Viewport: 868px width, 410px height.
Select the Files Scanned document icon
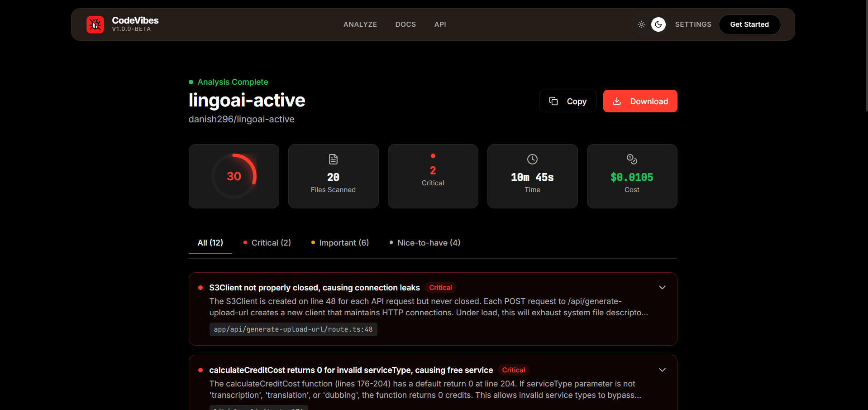point(333,159)
